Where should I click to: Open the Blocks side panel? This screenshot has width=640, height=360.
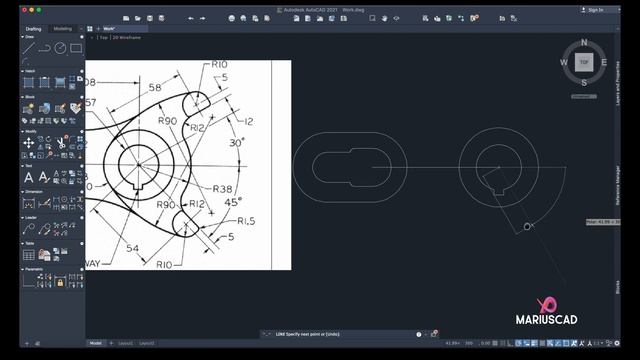pyautogui.click(x=618, y=287)
